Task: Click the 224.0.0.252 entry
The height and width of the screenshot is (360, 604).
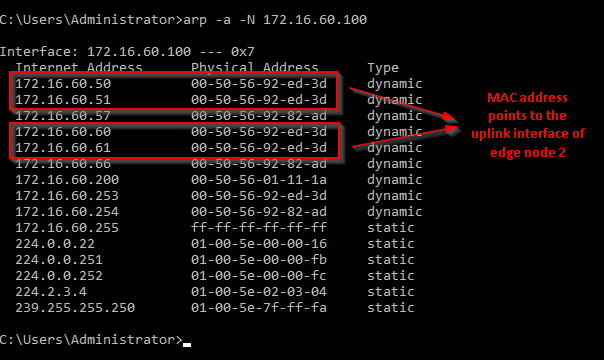Action: (59, 276)
